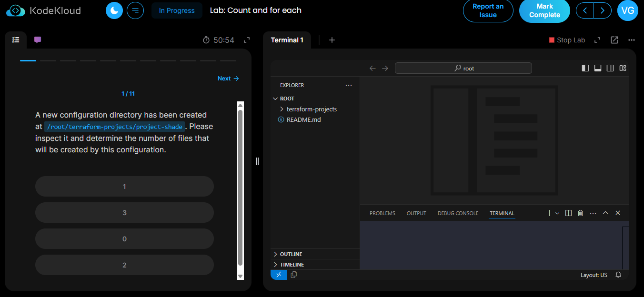Click the 50:54 lab timer
This screenshot has height=297, width=644.
[x=219, y=40]
